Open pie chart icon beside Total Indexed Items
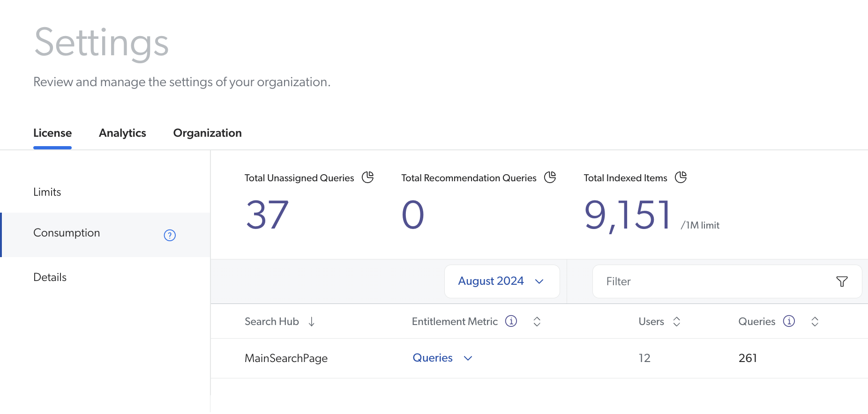 click(681, 177)
